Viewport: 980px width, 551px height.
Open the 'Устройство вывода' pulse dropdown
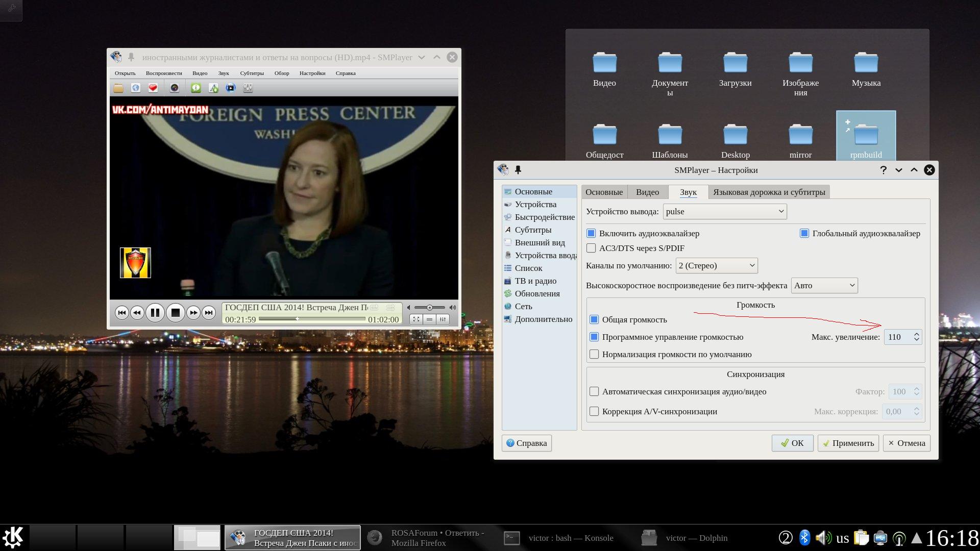point(724,212)
